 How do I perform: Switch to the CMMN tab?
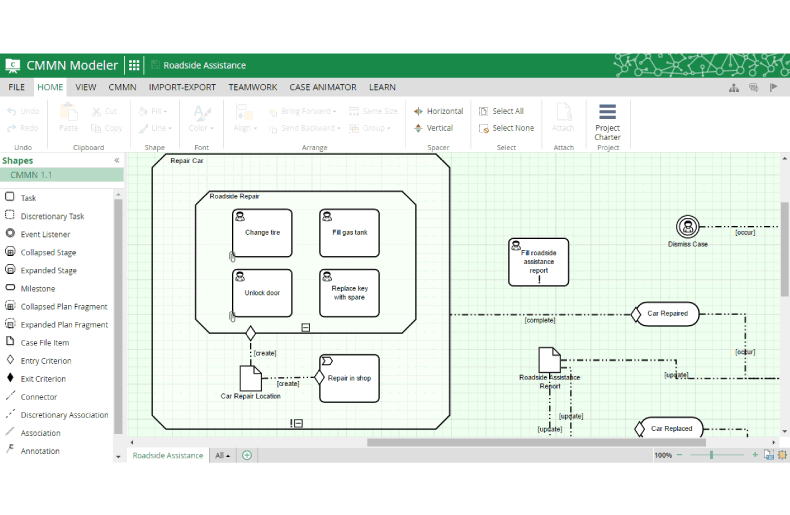click(x=122, y=87)
